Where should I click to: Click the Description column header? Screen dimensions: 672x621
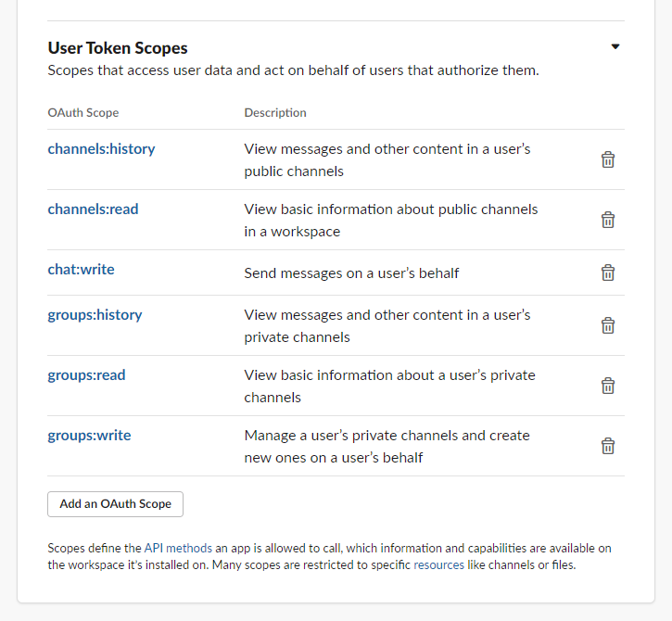coord(275,113)
